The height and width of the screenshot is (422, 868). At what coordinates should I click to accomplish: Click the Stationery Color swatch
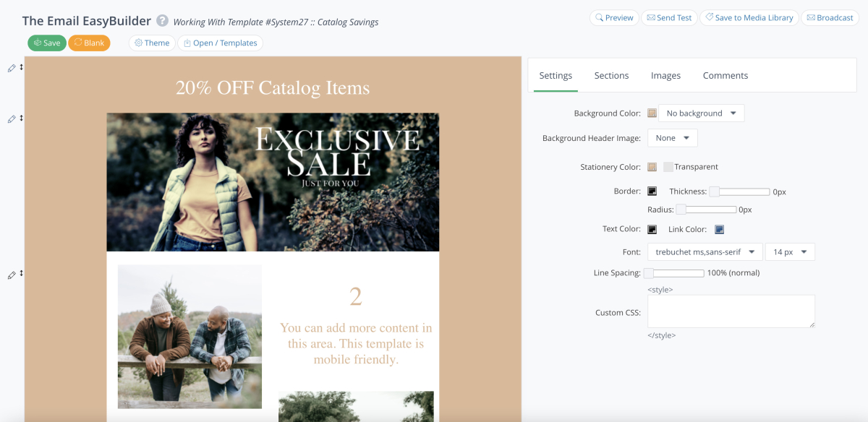(652, 167)
